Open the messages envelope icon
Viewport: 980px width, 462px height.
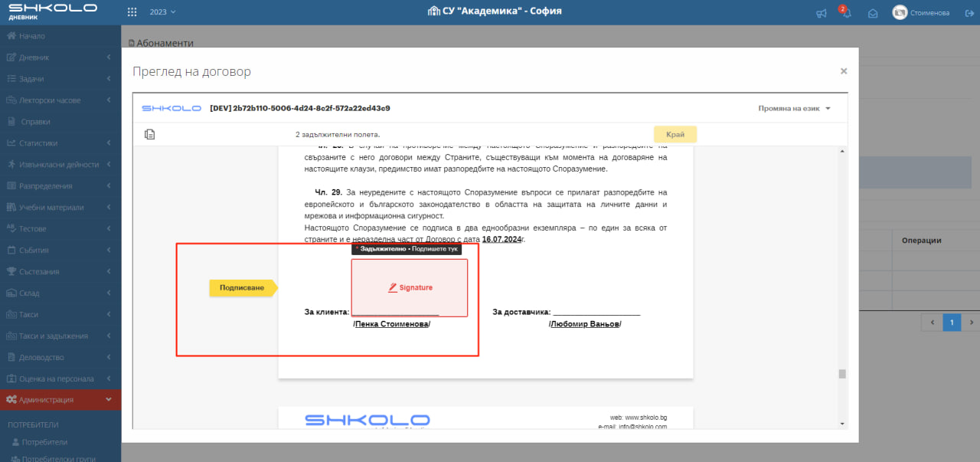point(872,13)
